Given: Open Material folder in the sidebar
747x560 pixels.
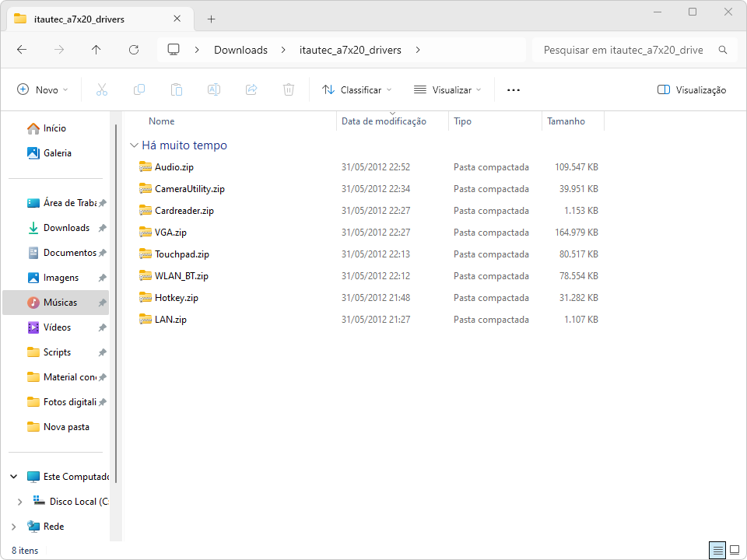Looking at the screenshot, I should 62,377.
